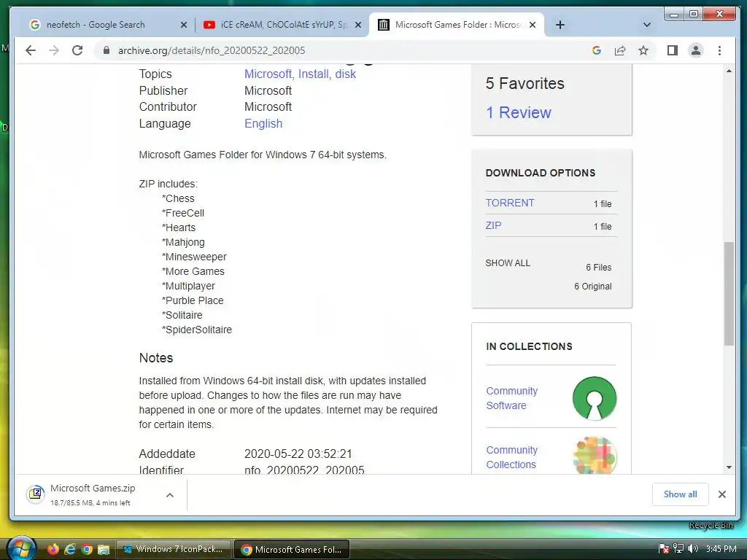Close the downloads bar
Viewport: 747px width, 560px height.
721,494
